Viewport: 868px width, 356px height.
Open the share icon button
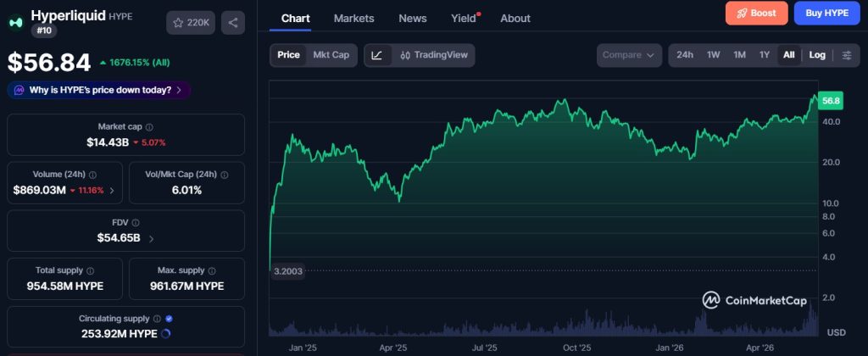[233, 23]
